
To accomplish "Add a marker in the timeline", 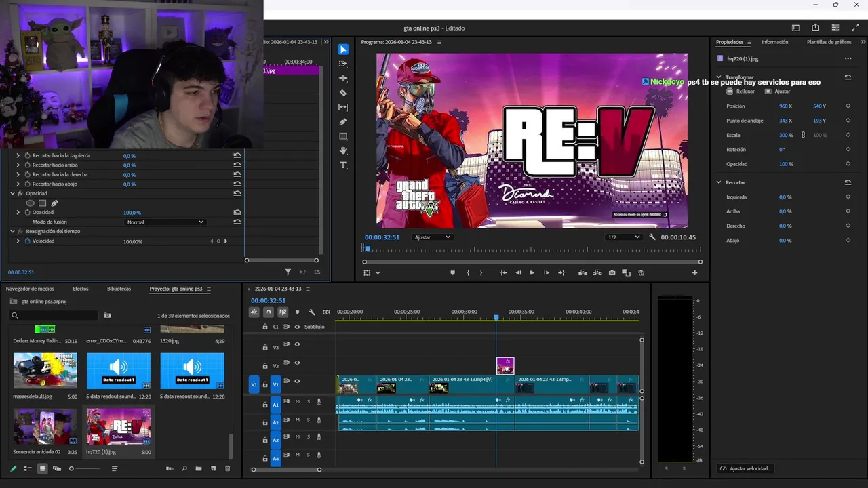I will coord(297,312).
